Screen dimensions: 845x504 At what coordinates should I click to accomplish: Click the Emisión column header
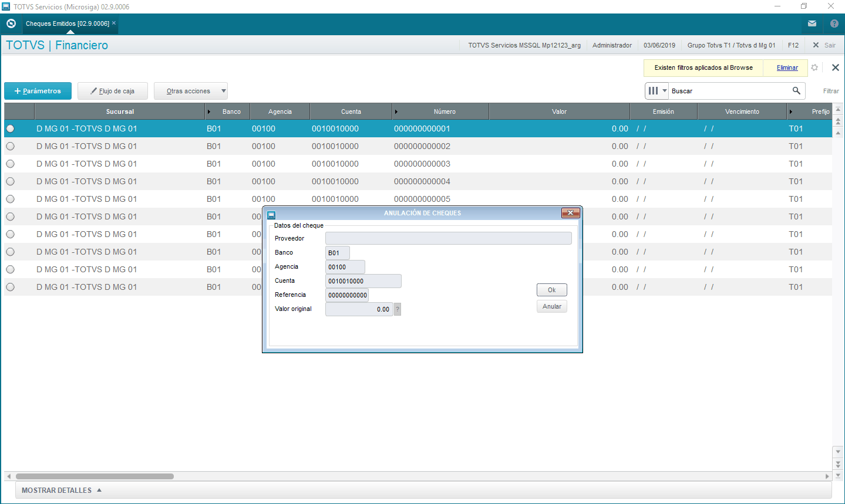(664, 111)
